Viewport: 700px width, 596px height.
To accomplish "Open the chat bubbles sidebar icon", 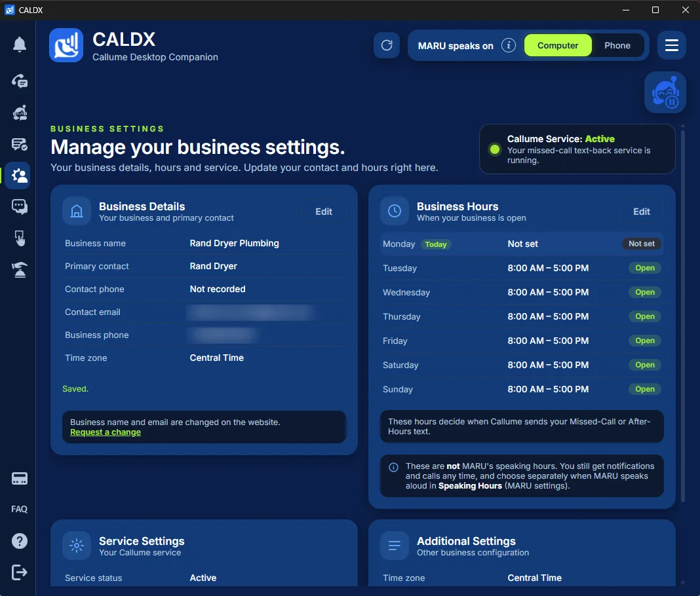I will 19,206.
